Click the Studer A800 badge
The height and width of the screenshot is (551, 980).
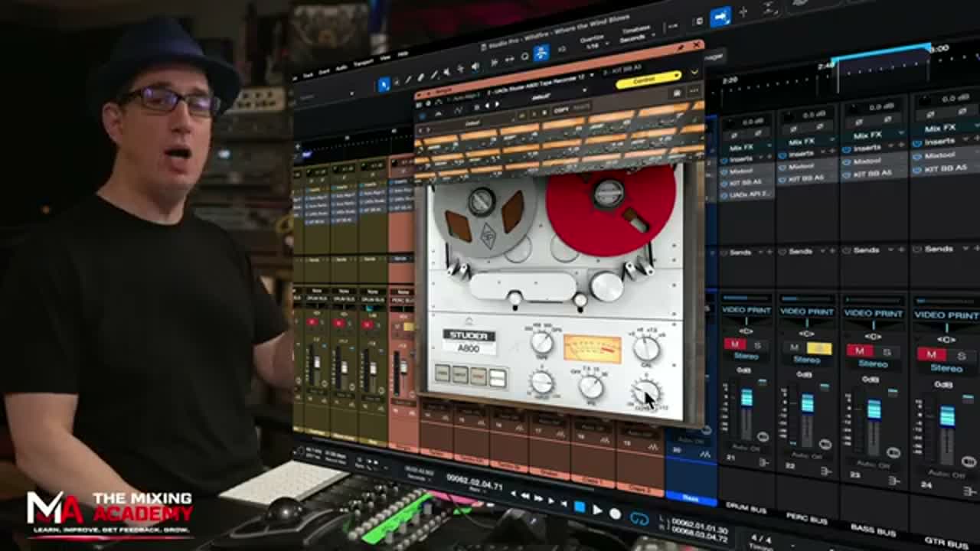tap(469, 342)
